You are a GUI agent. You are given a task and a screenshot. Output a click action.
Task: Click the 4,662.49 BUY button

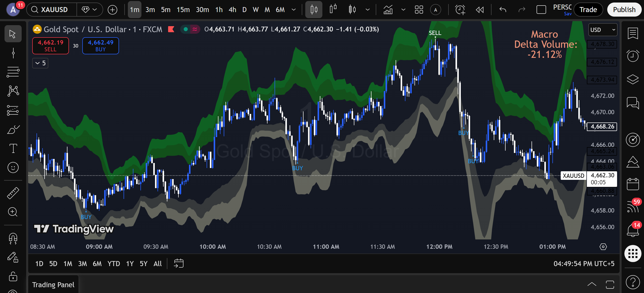tap(101, 46)
